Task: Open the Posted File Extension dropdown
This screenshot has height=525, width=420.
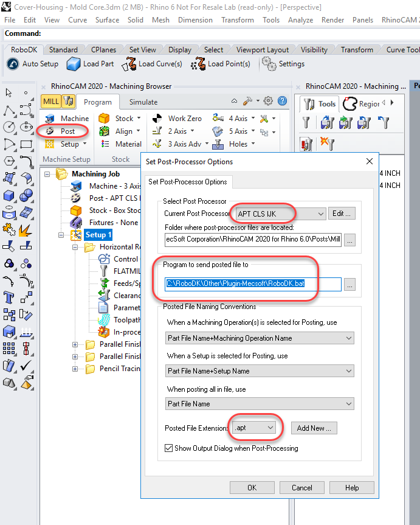Action: click(270, 428)
